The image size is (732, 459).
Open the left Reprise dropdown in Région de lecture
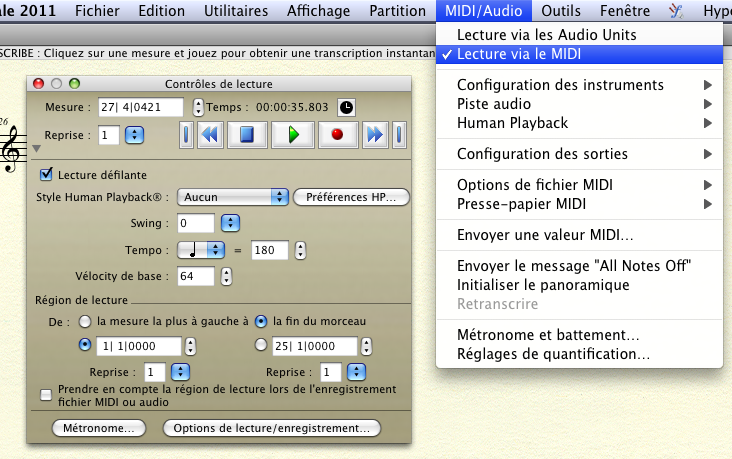click(x=180, y=372)
